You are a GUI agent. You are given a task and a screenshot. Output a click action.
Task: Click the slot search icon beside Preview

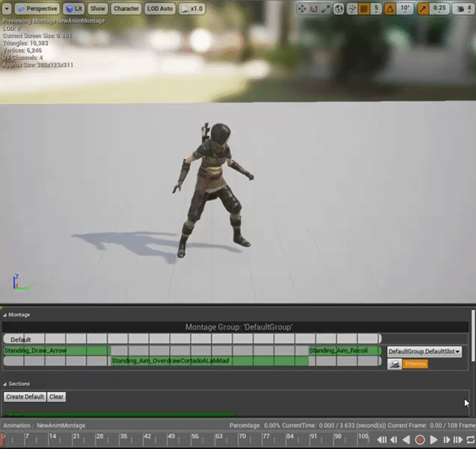(x=394, y=364)
